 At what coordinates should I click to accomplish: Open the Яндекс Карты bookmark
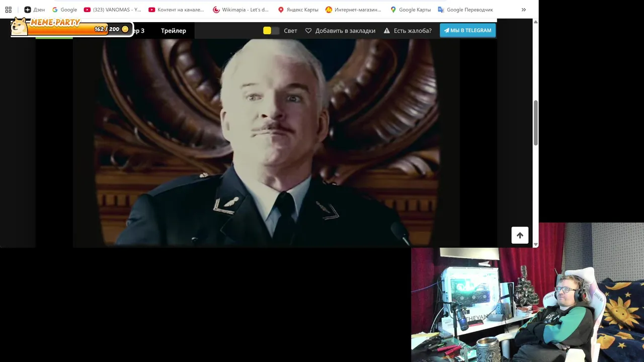click(298, 10)
